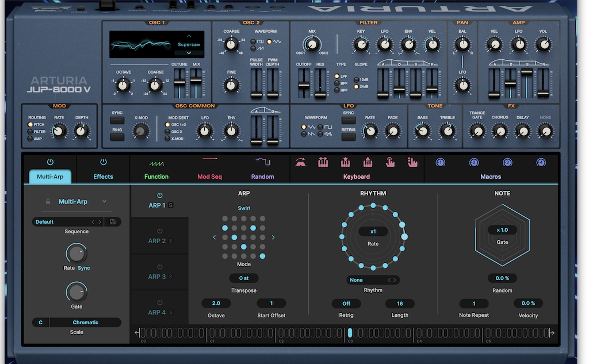Click the Chromatic scale button
Viewport: 589px width, 364px height.
pos(85,322)
